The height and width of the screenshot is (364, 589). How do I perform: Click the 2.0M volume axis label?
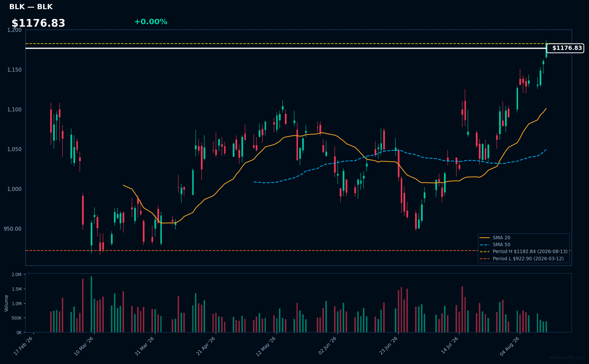17,275
